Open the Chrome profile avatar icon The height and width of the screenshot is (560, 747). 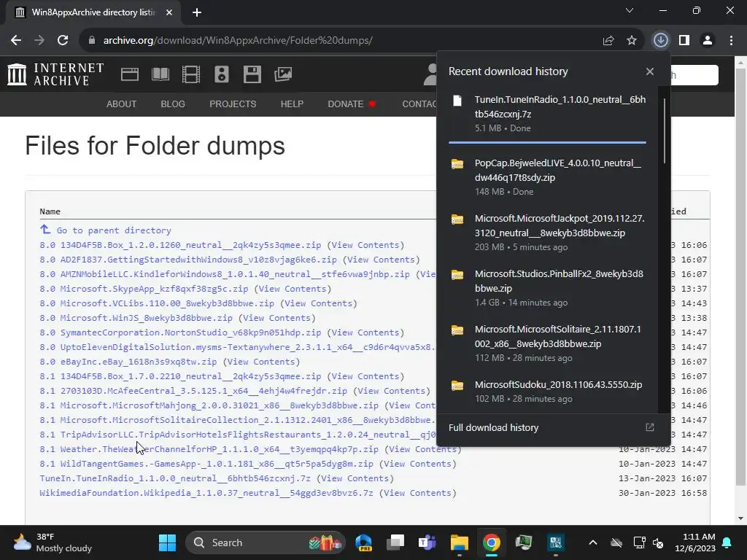tap(708, 41)
